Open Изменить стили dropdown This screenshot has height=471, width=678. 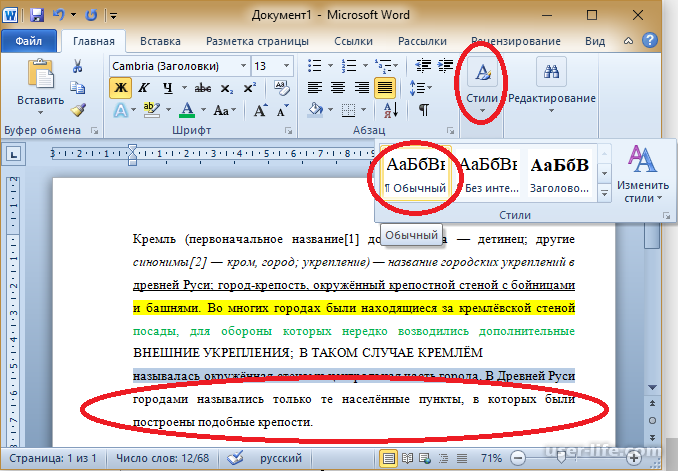tap(643, 174)
